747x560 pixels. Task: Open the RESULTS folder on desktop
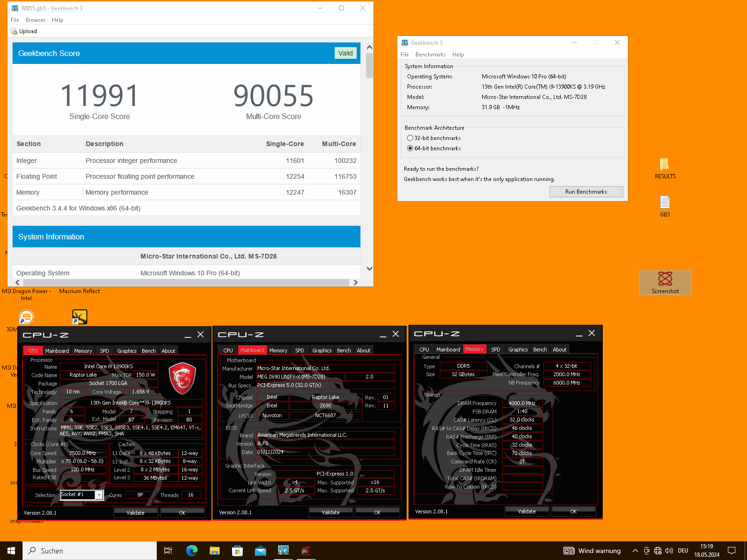tap(665, 168)
